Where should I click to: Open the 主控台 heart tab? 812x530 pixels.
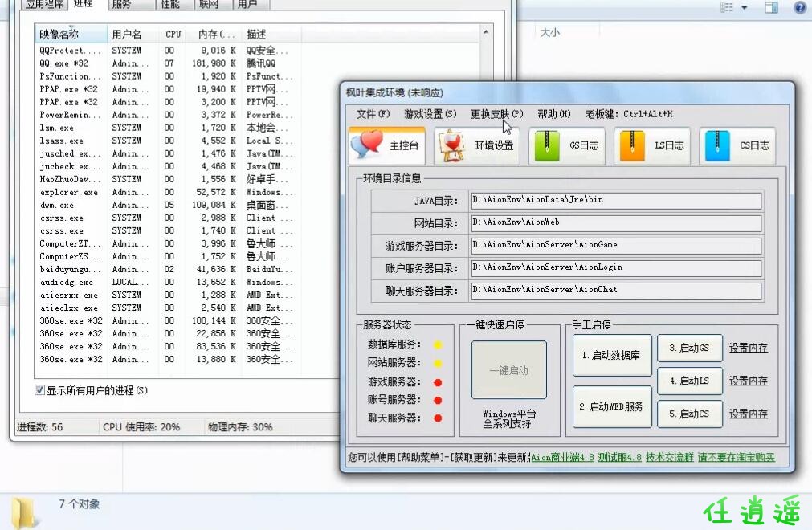click(387, 145)
